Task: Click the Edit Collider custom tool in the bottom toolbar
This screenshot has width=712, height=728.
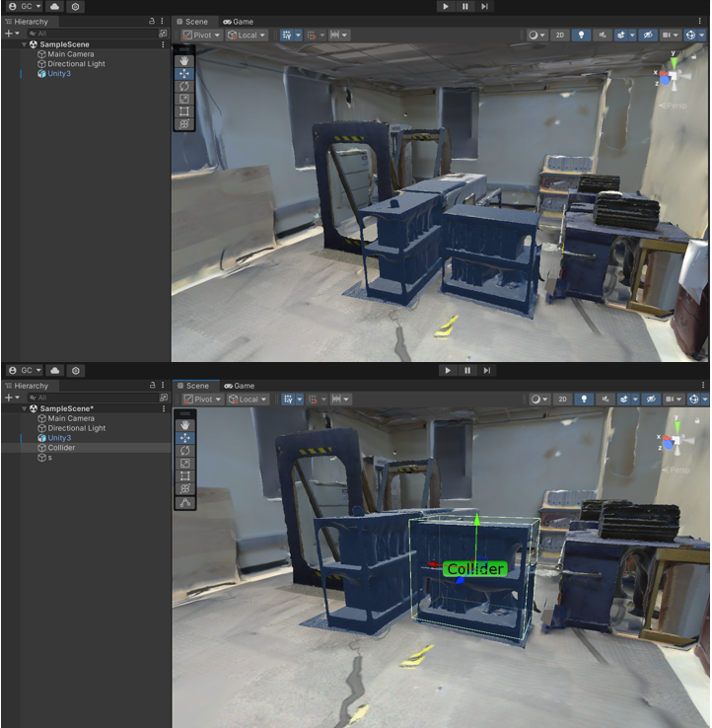Action: tap(185, 503)
